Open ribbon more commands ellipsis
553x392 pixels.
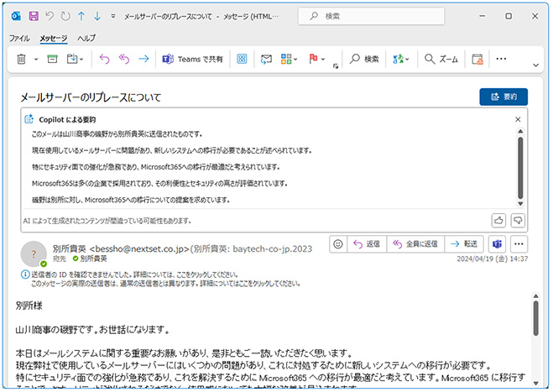click(501, 59)
